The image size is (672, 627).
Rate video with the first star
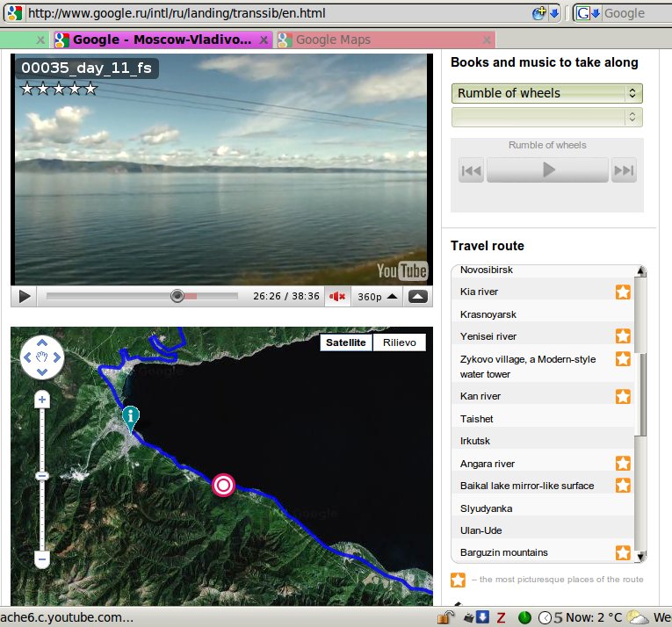(27, 89)
